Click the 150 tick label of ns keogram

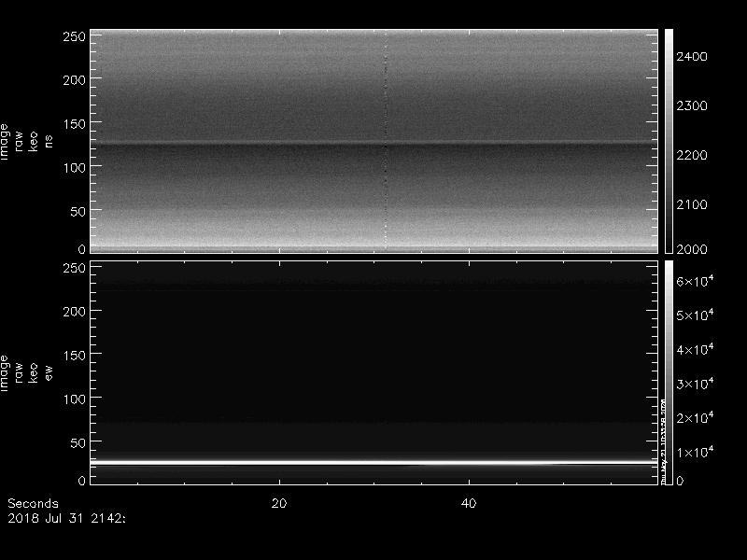pyautogui.click(x=75, y=124)
